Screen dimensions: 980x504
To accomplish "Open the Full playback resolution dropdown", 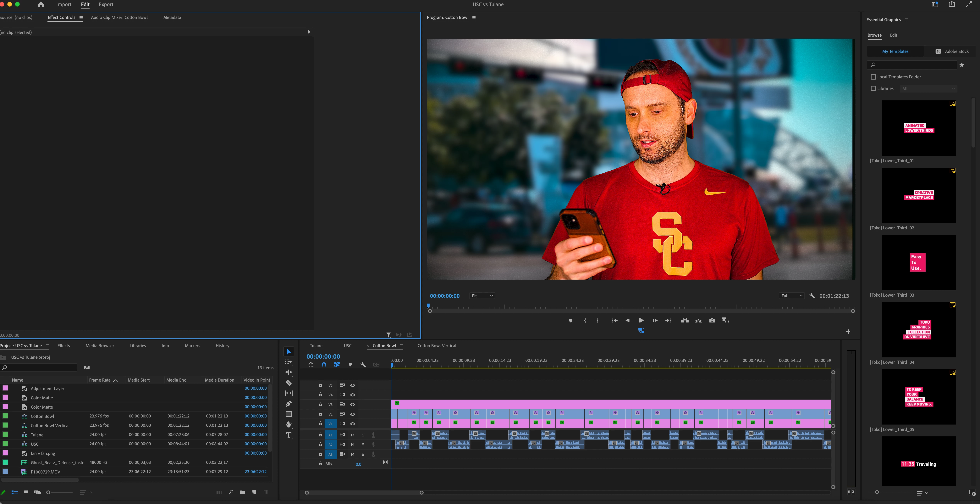I will pyautogui.click(x=791, y=296).
